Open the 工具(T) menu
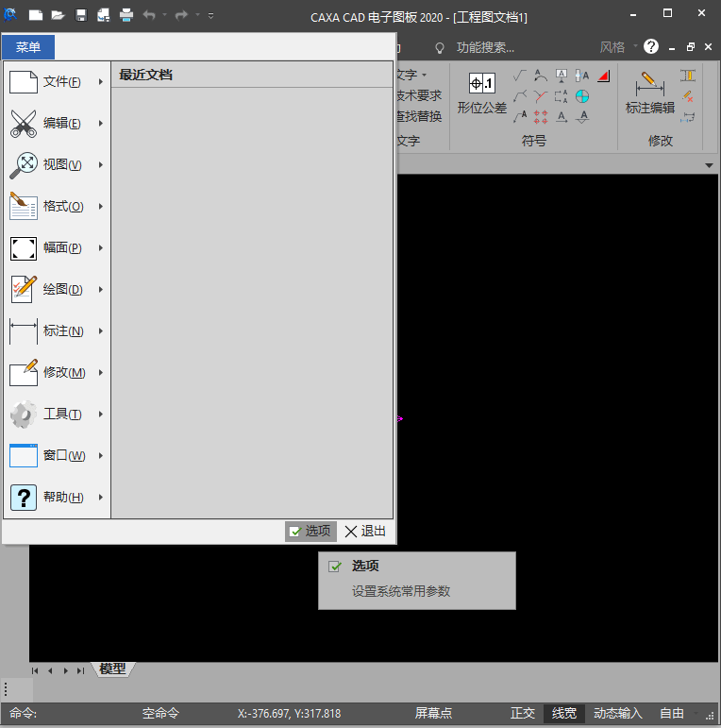 point(57,415)
